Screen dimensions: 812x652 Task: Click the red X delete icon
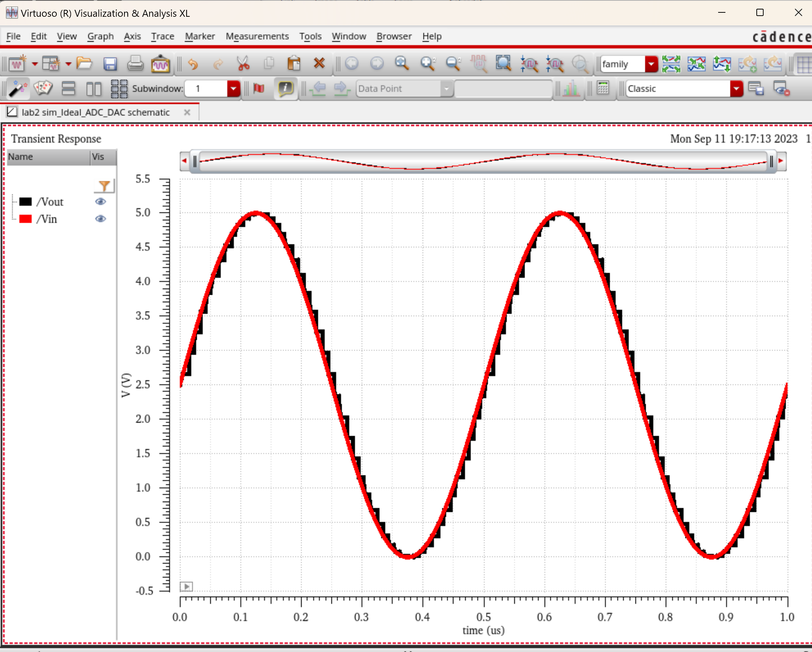tap(319, 63)
